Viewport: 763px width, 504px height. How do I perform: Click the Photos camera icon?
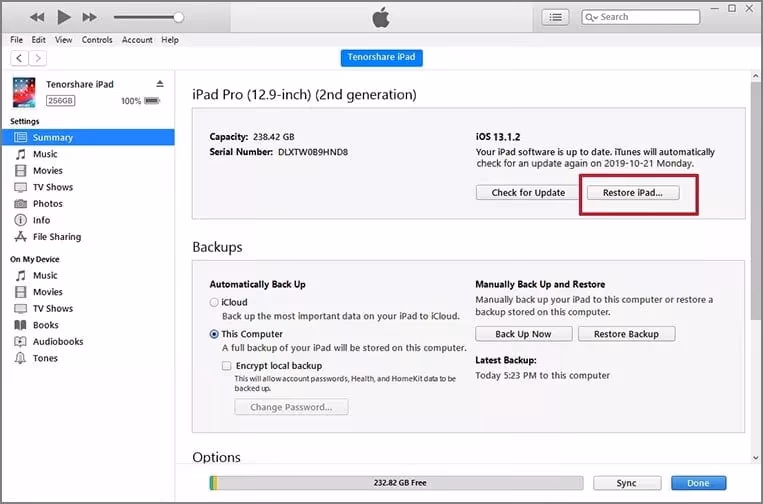(20, 204)
